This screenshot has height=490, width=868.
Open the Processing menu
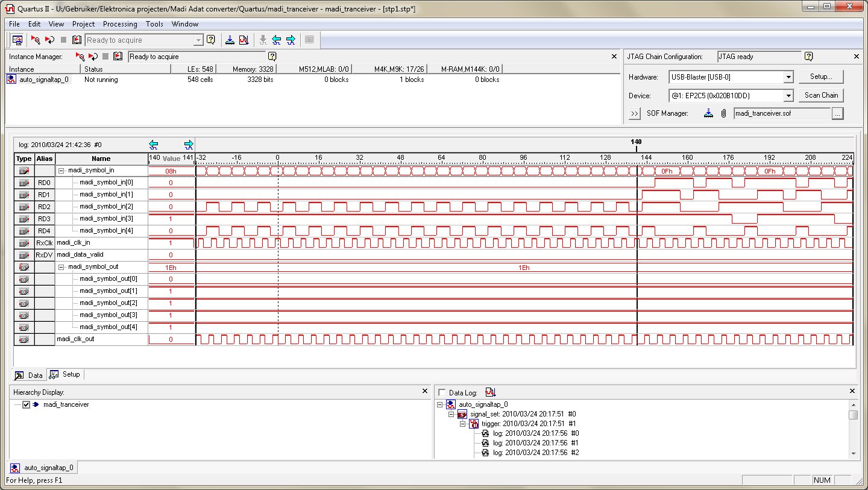click(x=120, y=24)
